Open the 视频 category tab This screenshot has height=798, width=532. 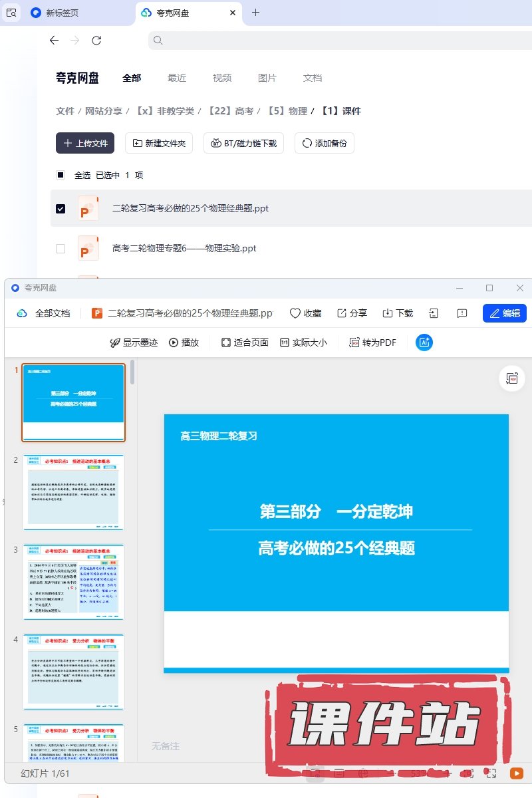(x=222, y=78)
